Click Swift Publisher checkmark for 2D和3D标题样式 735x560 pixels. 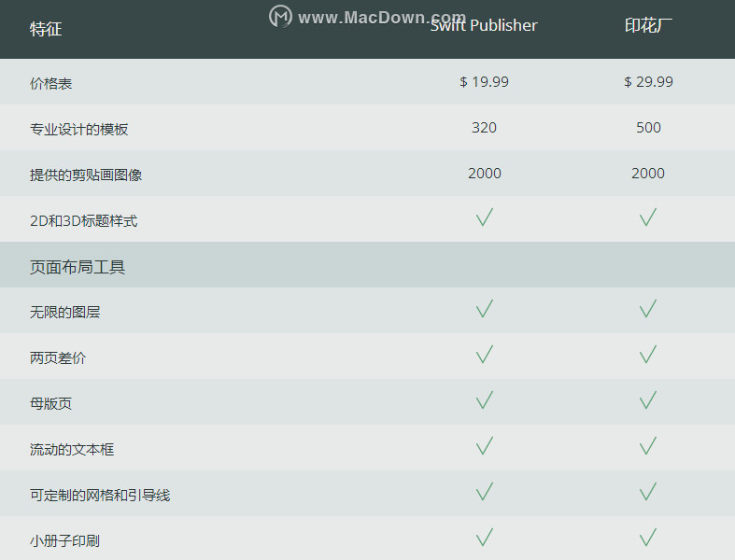click(x=484, y=217)
